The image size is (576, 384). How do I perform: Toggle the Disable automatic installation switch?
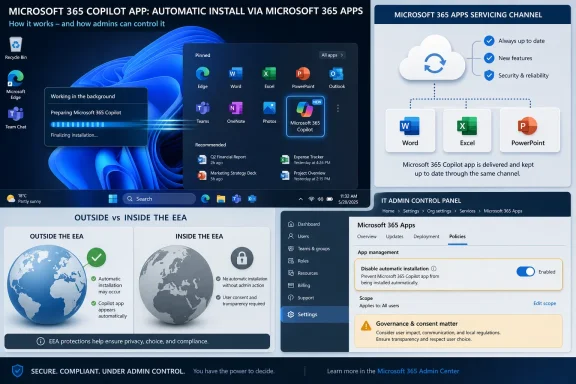point(525,272)
